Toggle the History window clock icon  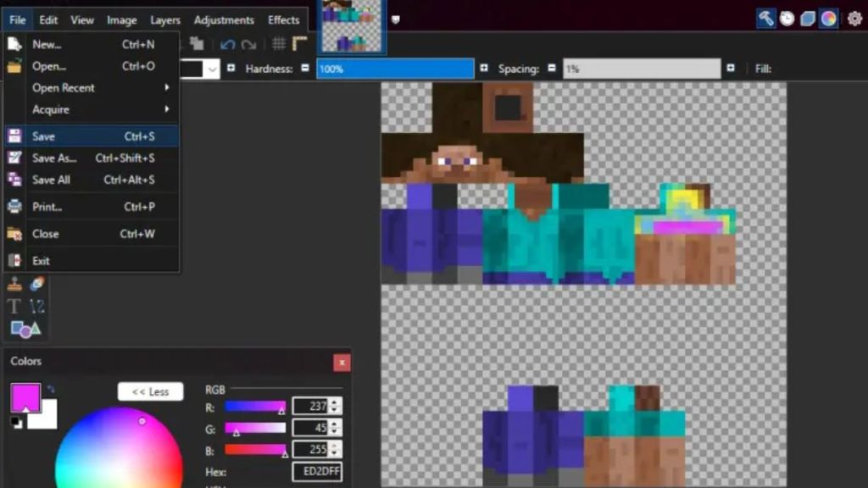click(787, 19)
